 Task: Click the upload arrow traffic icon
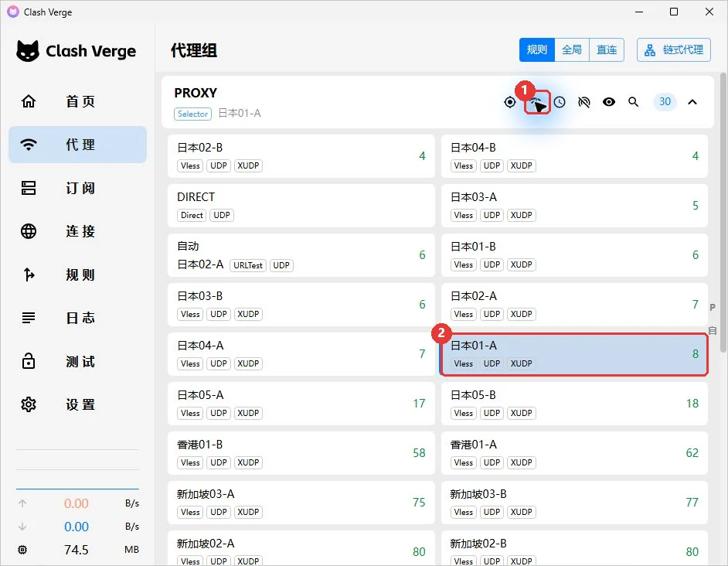point(22,503)
